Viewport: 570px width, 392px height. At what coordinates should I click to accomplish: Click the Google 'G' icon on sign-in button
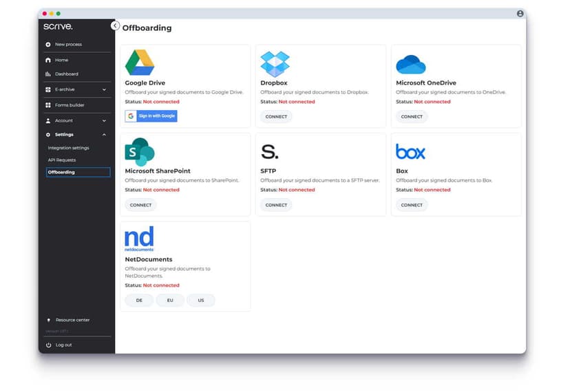[131, 116]
